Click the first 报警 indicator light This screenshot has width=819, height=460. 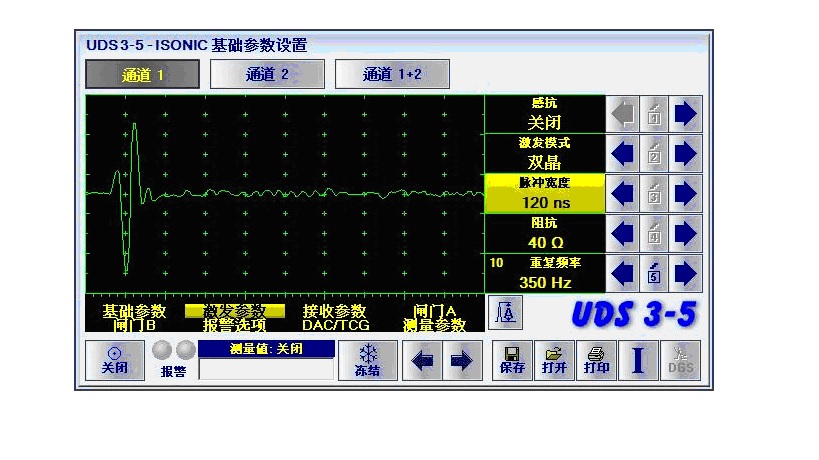pos(162,350)
